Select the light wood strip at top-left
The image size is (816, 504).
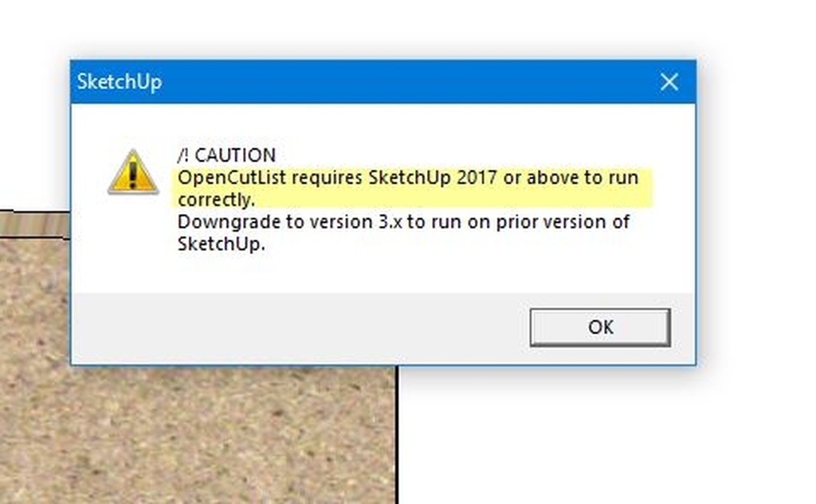tap(35, 225)
